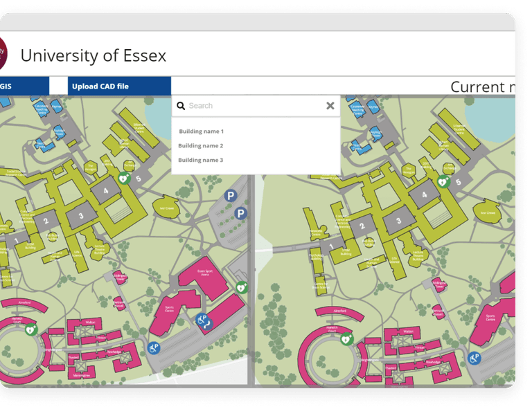Click the Upload CAD file button
This screenshot has width=532, height=409.
tap(119, 86)
